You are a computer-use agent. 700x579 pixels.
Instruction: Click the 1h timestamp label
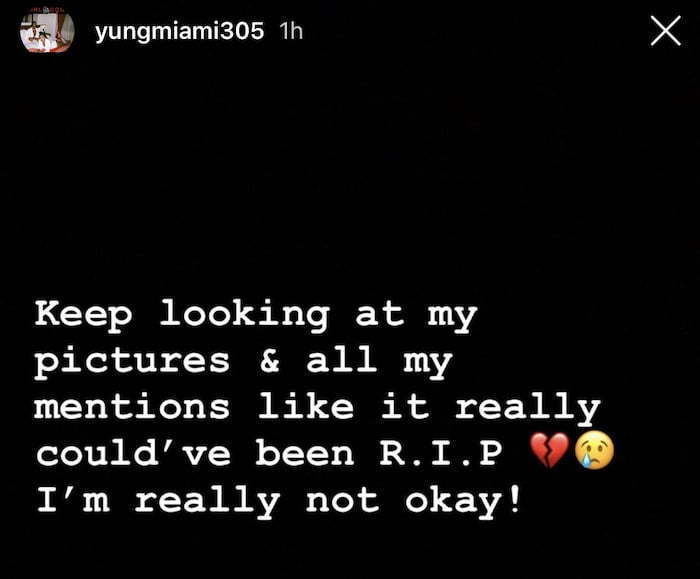(291, 31)
